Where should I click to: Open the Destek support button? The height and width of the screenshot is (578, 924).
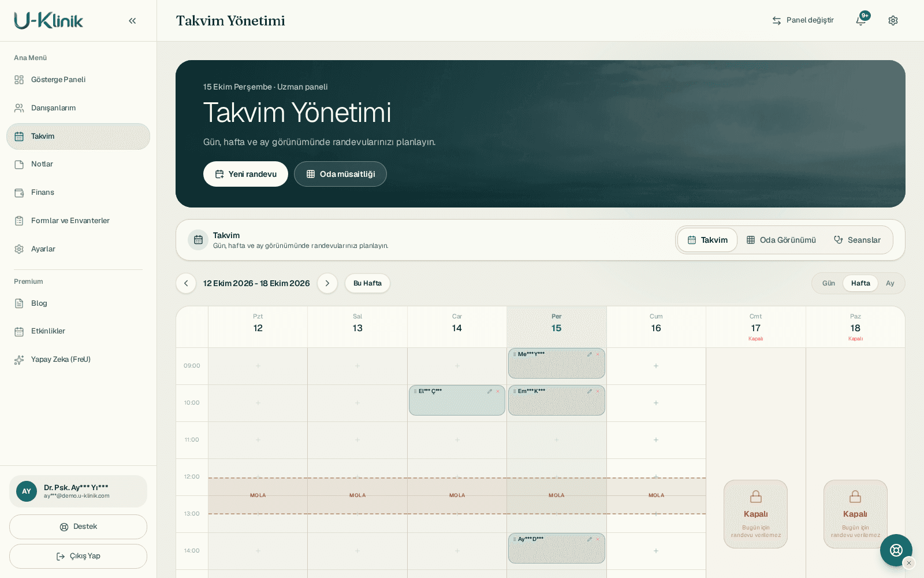(x=78, y=527)
